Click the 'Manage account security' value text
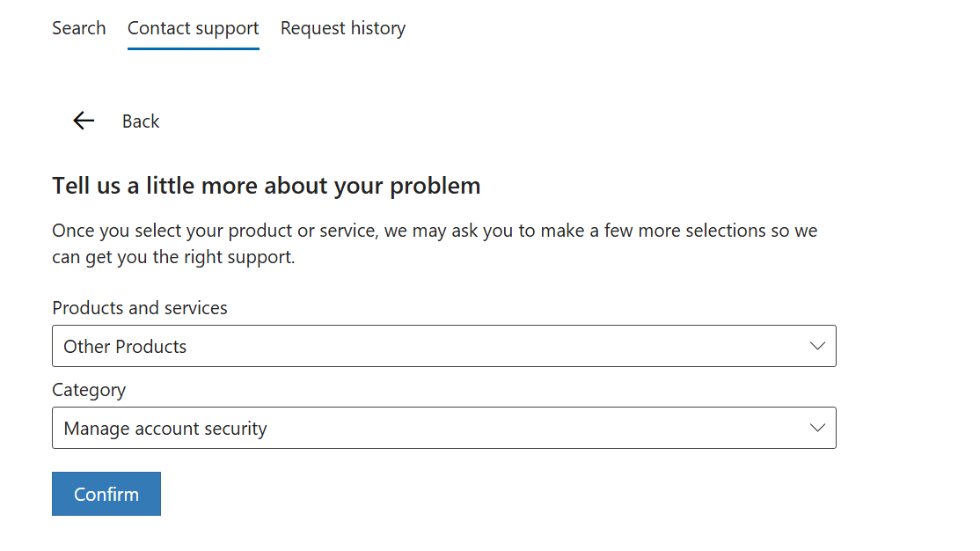This screenshot has width=980, height=551. 165,429
